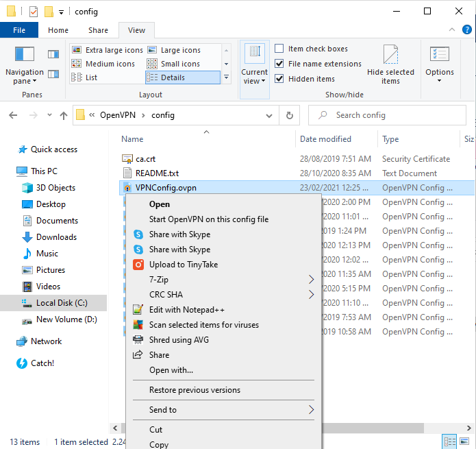Screen dimensions: 476x449
Task: Select Quick access in sidebar
Action: (54, 149)
